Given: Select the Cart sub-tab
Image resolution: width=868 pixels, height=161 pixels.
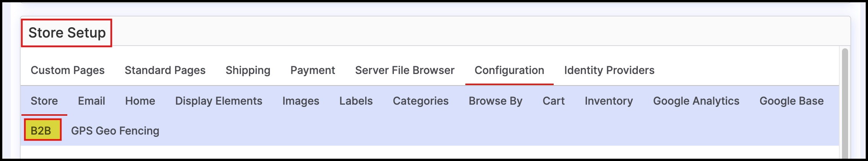Looking at the screenshot, I should point(553,101).
